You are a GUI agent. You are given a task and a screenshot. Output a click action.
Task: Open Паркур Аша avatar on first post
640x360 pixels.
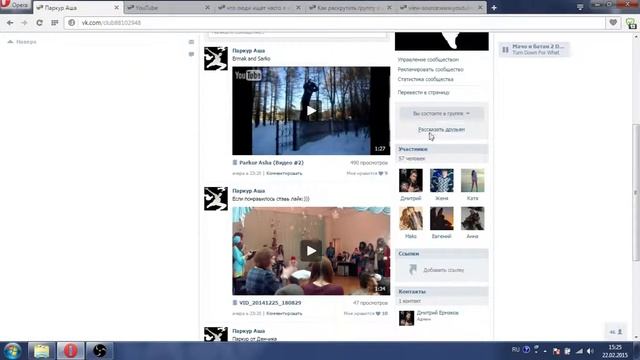(216, 58)
